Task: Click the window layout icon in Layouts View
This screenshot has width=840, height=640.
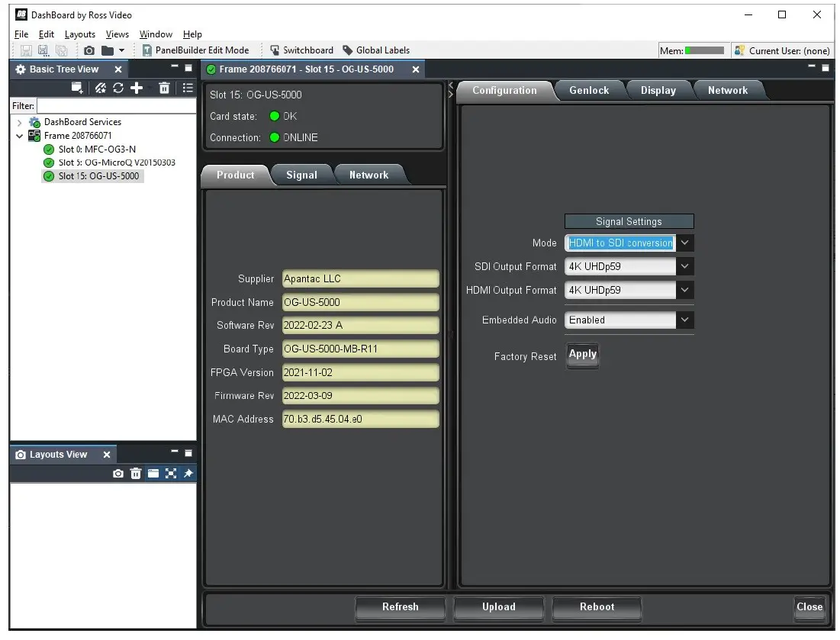Action: [153, 474]
